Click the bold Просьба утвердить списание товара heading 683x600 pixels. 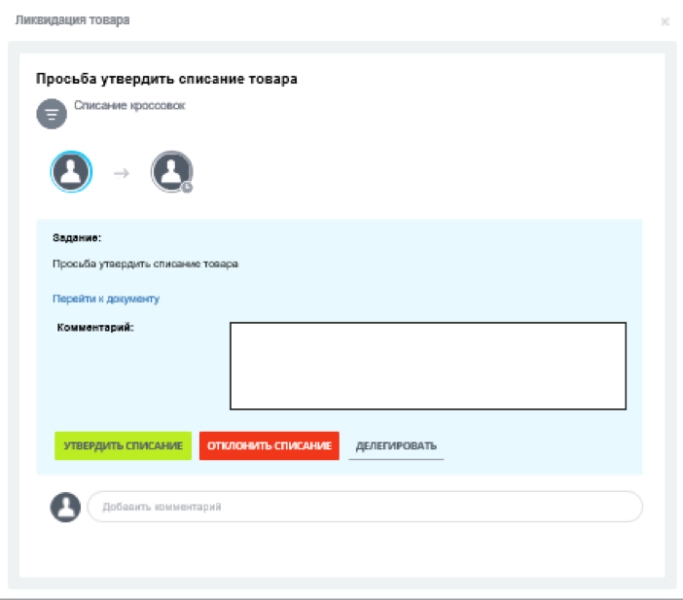click(166, 78)
